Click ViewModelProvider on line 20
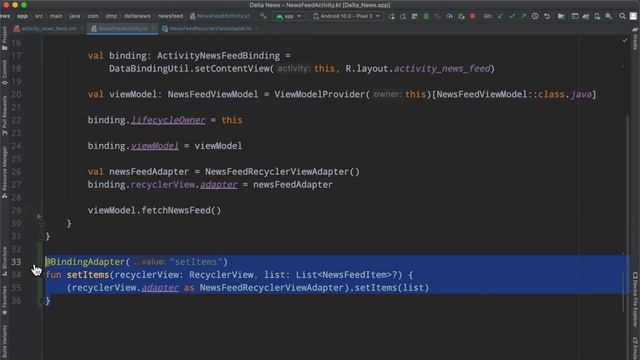The image size is (640, 360). click(319, 94)
